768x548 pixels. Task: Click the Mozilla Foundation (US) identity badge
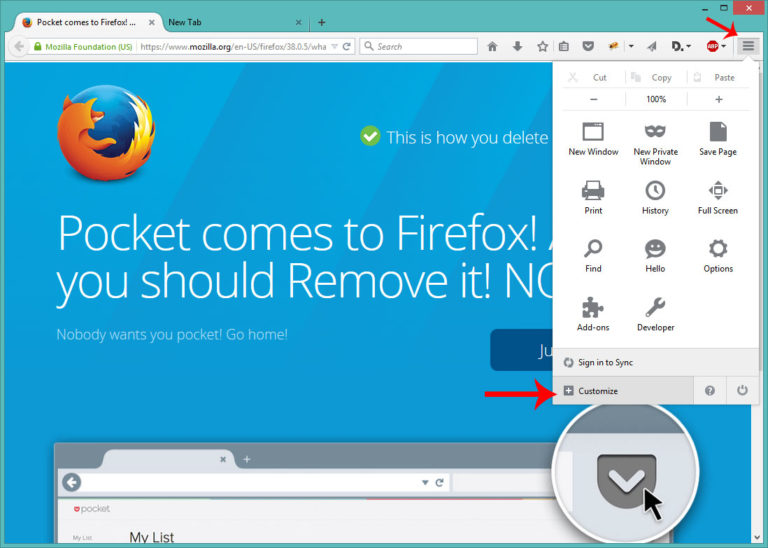coord(83,47)
